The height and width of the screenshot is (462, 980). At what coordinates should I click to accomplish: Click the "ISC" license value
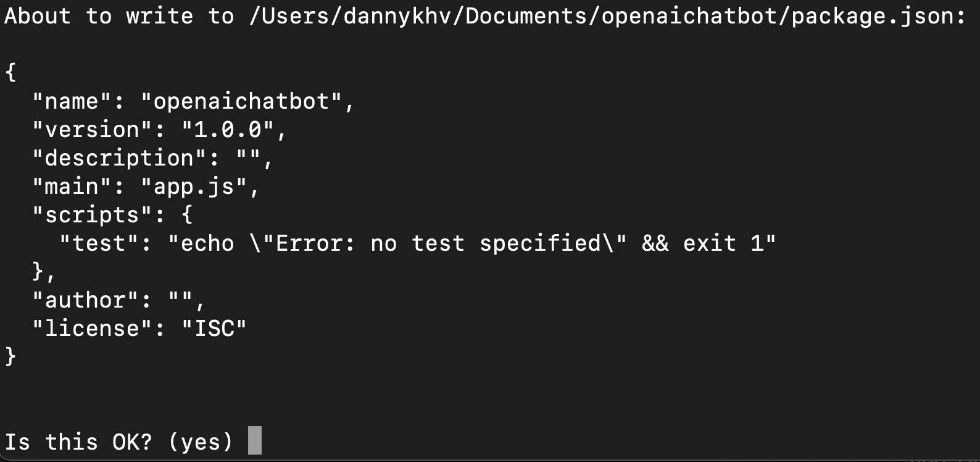(214, 329)
